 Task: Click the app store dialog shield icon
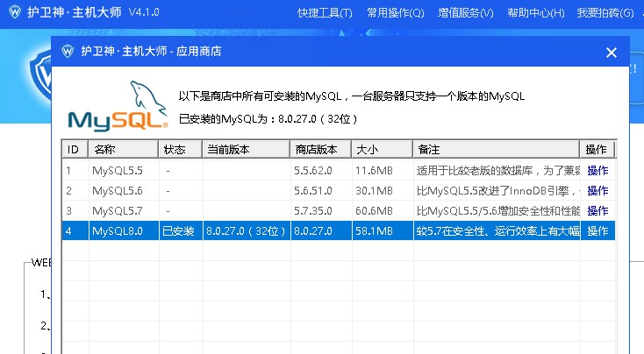coord(68,52)
